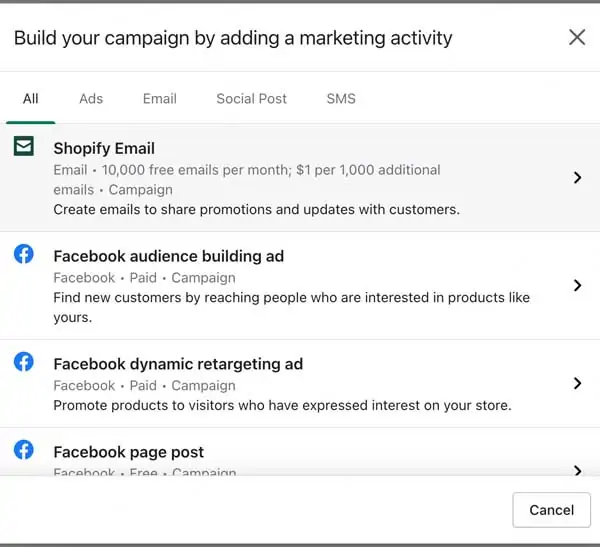Choose Facebook page post title

129,452
